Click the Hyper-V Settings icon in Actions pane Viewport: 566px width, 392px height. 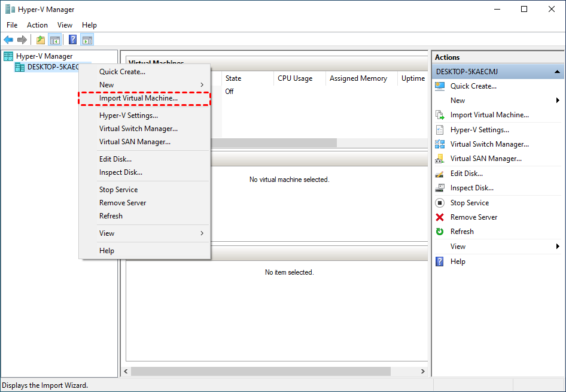440,130
